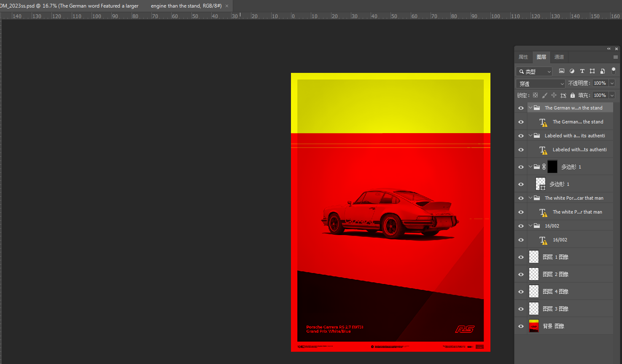This screenshot has width=622, height=364.
Task: Hide the 图层 1 图像 layer
Action: click(x=521, y=257)
